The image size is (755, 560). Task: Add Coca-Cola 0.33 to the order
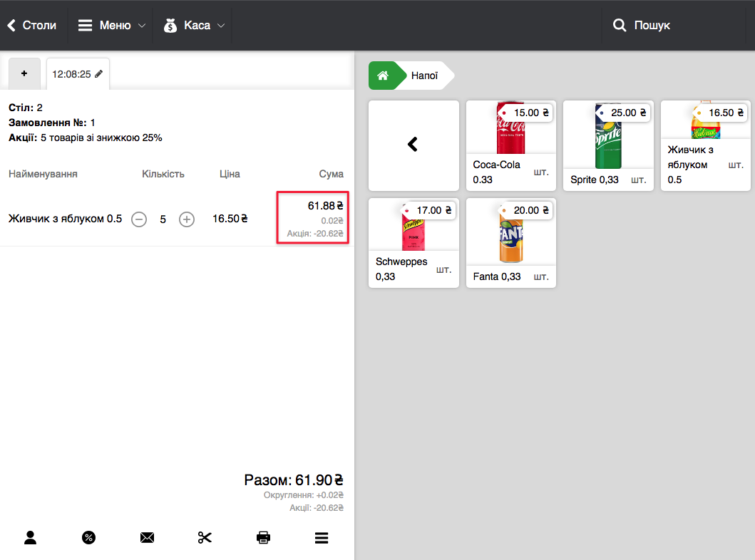pyautogui.click(x=510, y=145)
